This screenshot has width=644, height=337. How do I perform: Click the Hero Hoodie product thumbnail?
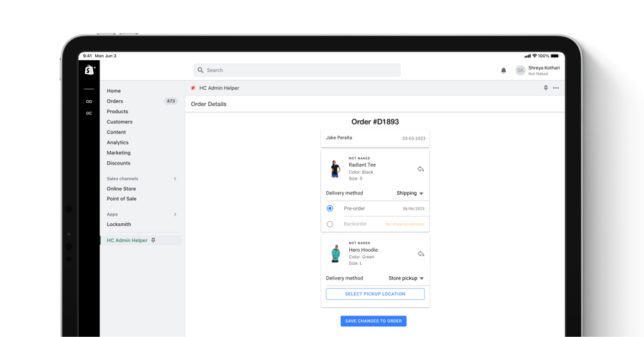tap(336, 254)
